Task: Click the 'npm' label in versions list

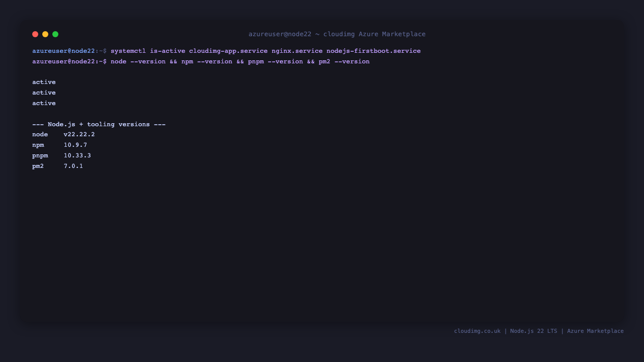Action: point(38,145)
